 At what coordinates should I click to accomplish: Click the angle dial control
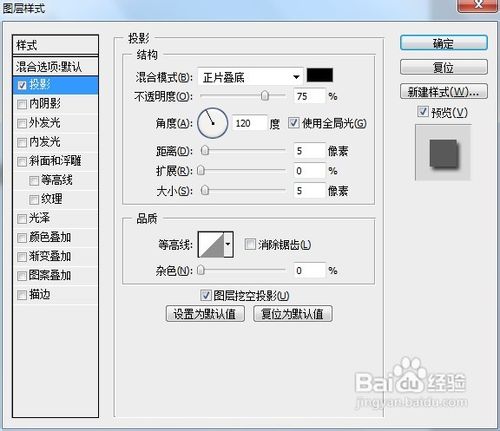coord(213,123)
